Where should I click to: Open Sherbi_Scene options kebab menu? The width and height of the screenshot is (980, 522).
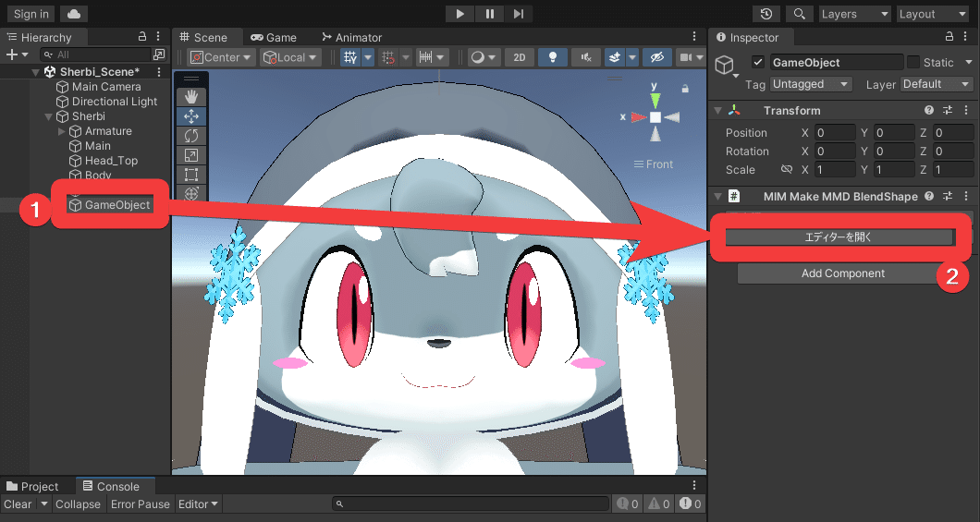coord(159,72)
